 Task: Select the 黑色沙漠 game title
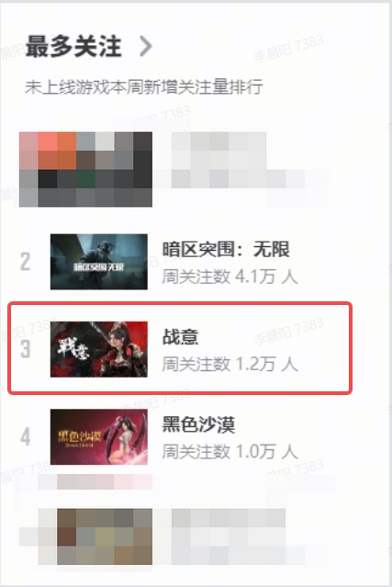[198, 424]
